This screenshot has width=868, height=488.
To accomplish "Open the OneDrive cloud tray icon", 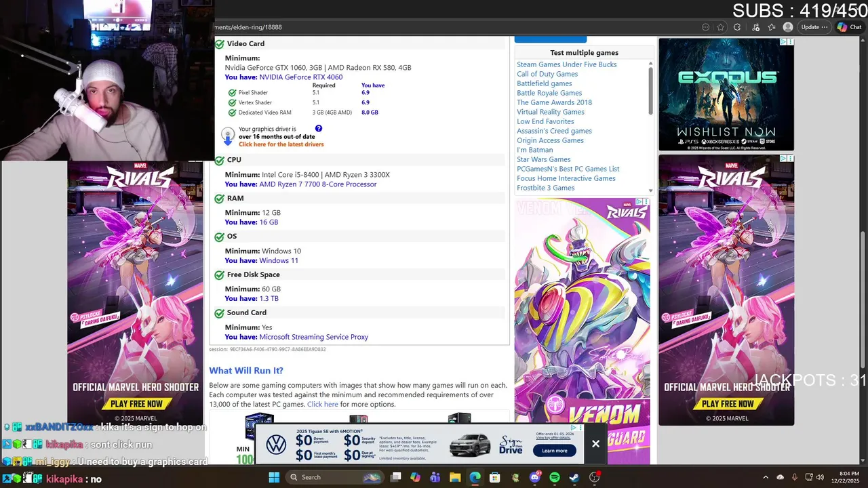I will [x=780, y=477].
